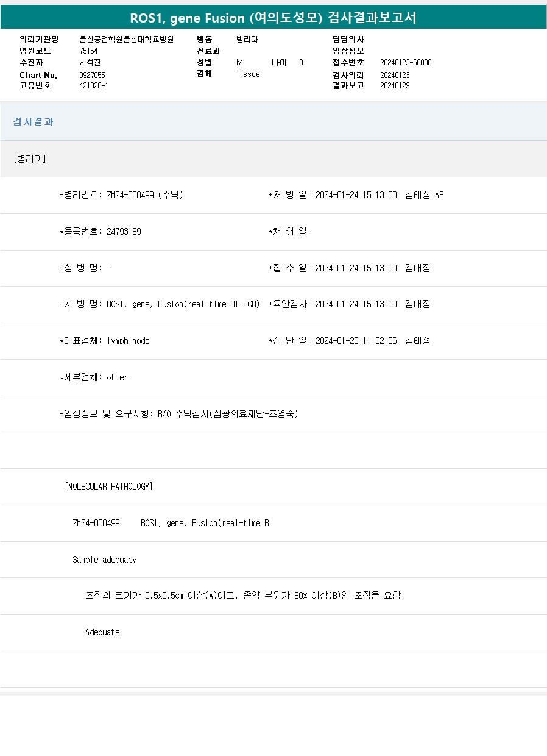
Task: Click the prescription date 2024-01-24 with AP
Action: (379, 195)
